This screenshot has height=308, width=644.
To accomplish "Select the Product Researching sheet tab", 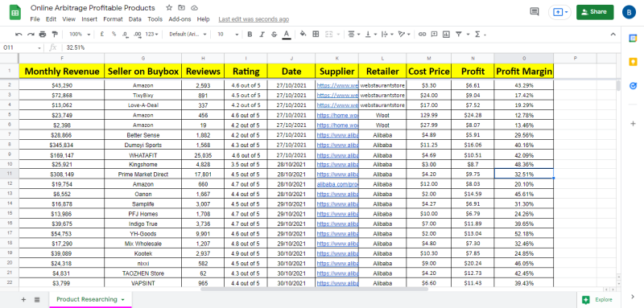I will tap(90, 299).
